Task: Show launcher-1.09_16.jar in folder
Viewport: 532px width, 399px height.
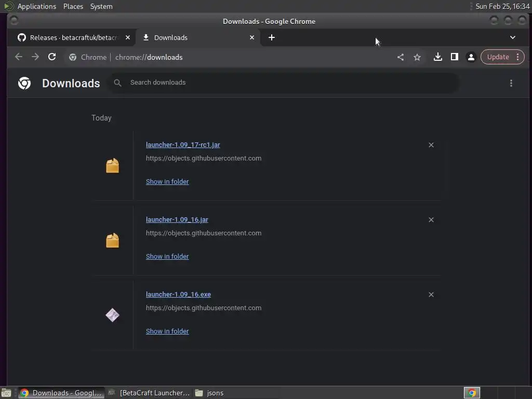Action: (167, 257)
